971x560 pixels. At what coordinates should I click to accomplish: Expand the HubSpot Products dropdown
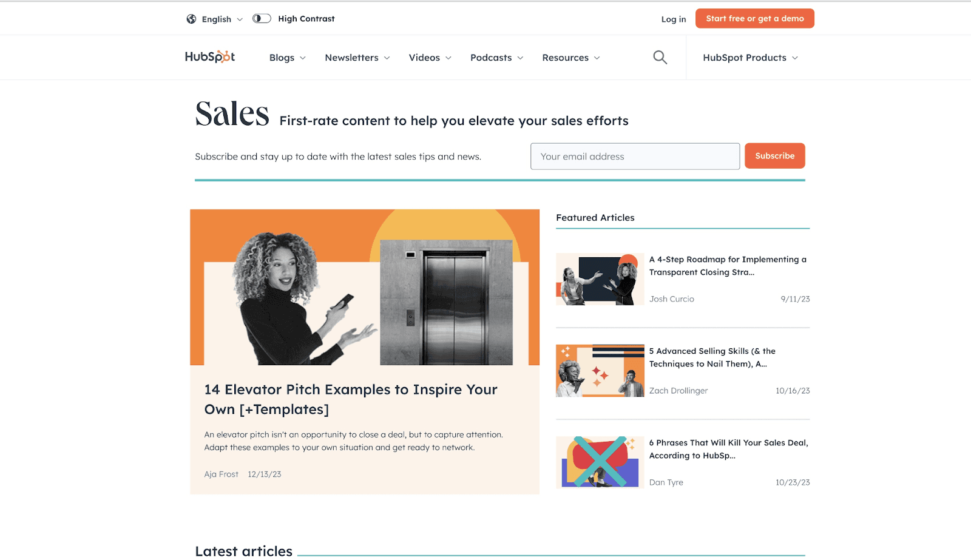(x=751, y=58)
